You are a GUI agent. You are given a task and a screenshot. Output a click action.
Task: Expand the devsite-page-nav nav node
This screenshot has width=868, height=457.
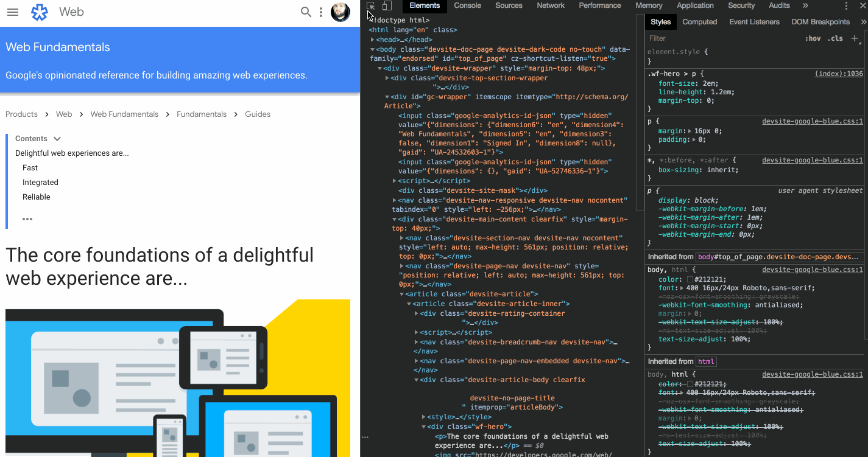[402, 266]
